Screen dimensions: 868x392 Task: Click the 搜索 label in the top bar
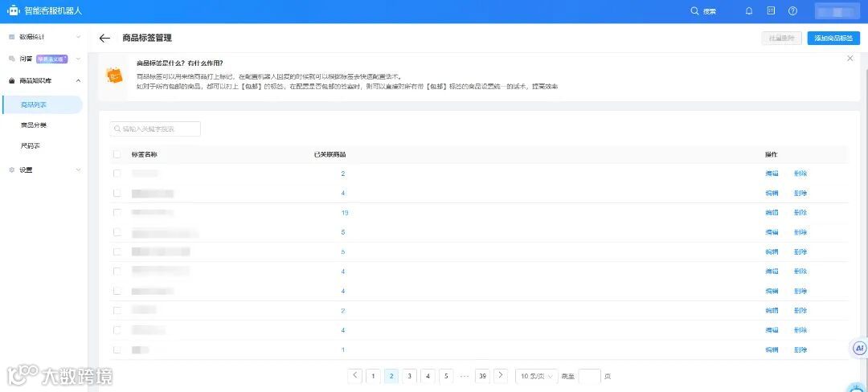[x=709, y=11]
